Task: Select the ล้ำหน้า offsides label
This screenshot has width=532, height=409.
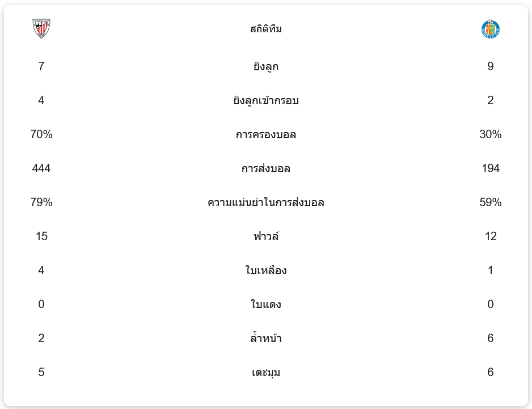Action: point(266,339)
